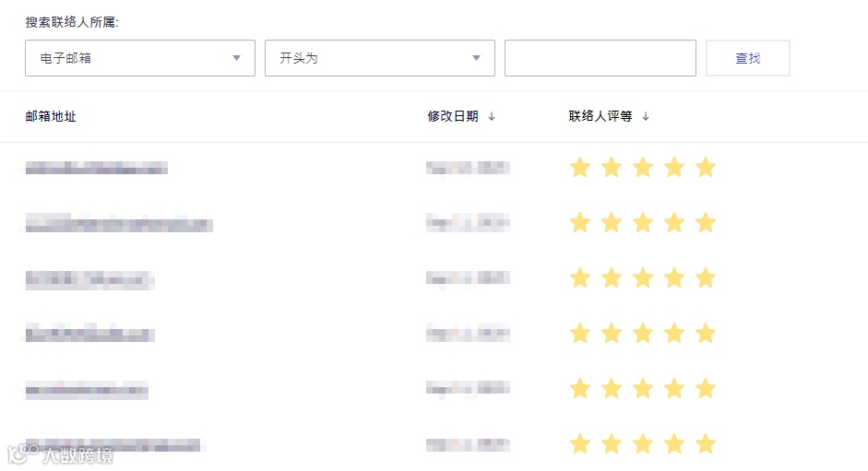
Task: Click second star in third contact row
Action: tap(611, 277)
